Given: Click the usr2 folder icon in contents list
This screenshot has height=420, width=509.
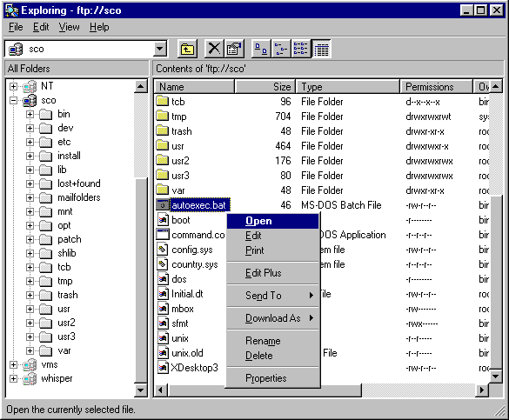Looking at the screenshot, I should pyautogui.click(x=163, y=160).
